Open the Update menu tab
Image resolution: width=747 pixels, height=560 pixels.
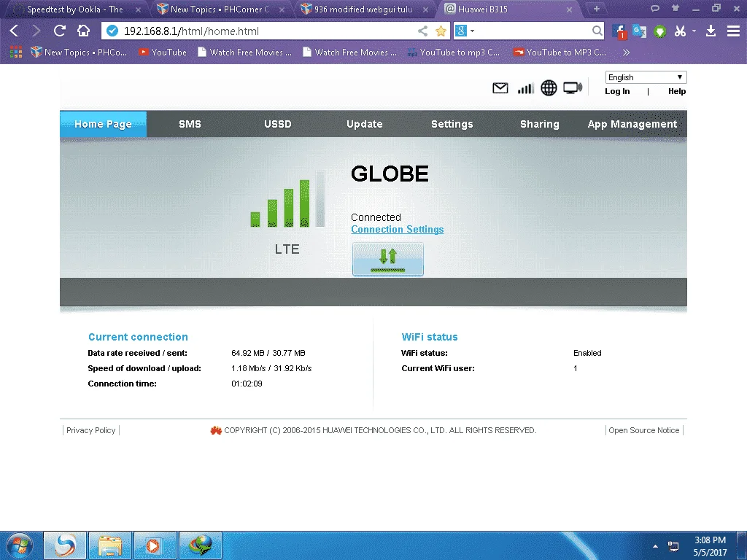[x=365, y=124]
